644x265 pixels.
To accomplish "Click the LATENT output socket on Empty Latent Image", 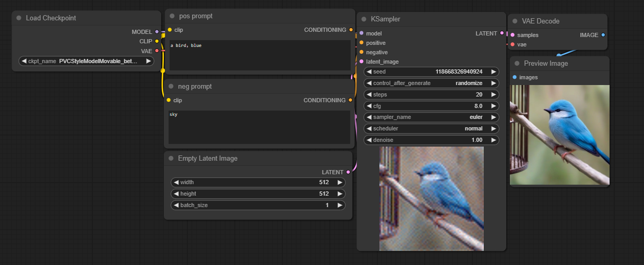I will click(348, 172).
